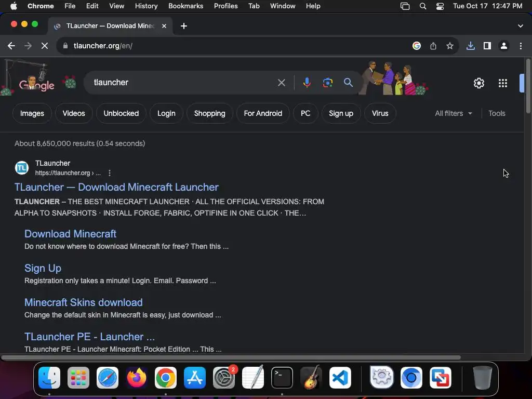The width and height of the screenshot is (532, 399).
Task: Open Minecraft Skins download sitelink
Action: tap(84, 302)
